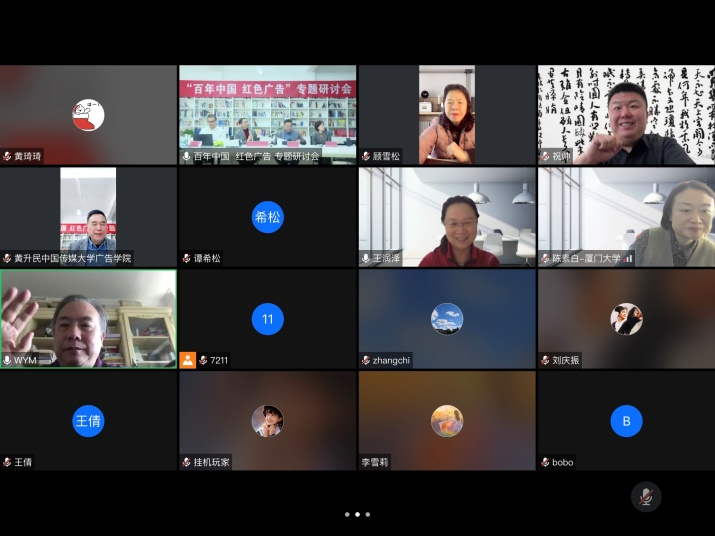Click the blue 王倩 avatar circle
Screen dimensions: 715x536
coord(88,421)
